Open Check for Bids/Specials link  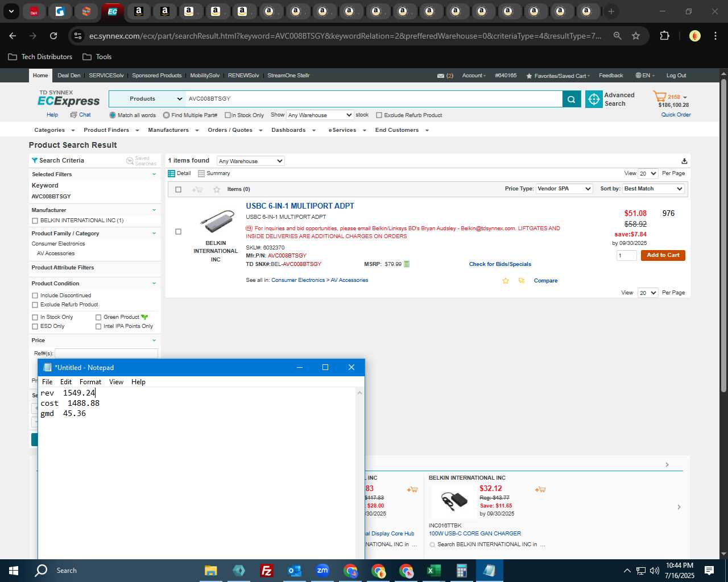(500, 264)
